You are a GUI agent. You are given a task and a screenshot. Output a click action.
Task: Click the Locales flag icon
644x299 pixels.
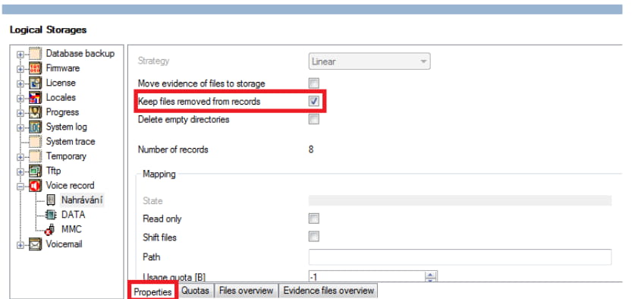(x=36, y=98)
